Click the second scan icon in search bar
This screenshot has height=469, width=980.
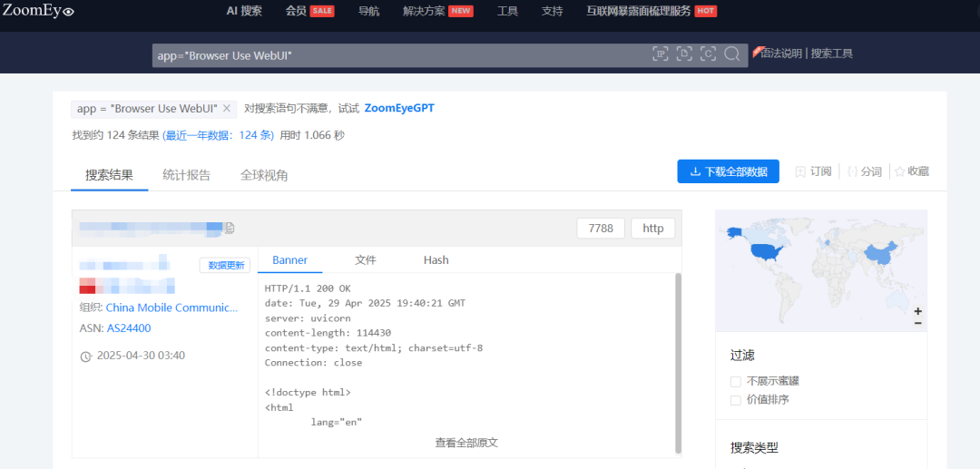point(684,54)
